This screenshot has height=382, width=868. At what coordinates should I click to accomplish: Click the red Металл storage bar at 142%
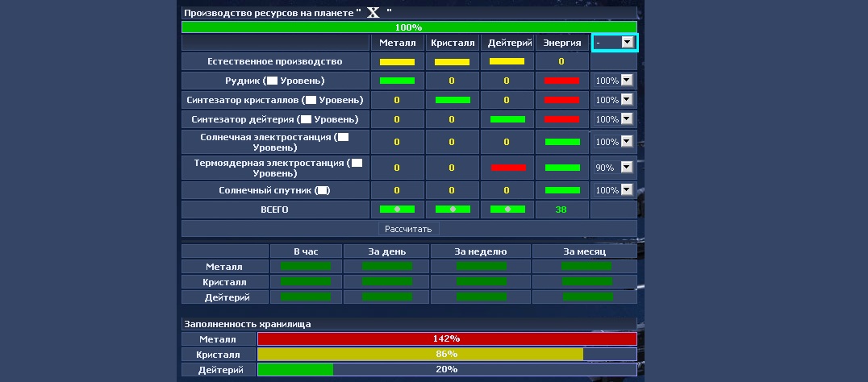446,339
